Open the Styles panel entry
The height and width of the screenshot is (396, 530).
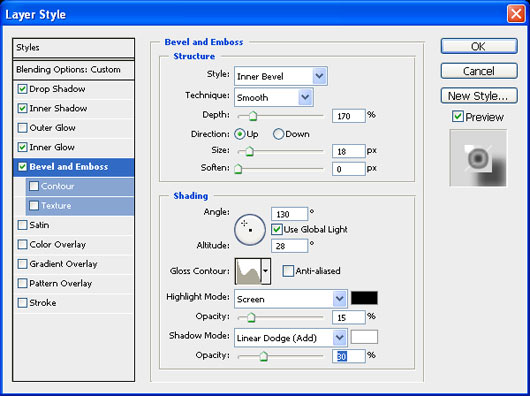[x=73, y=48]
